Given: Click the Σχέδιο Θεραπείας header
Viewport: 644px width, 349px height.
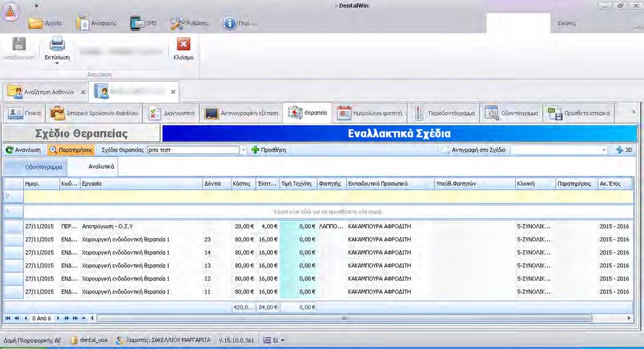Looking at the screenshot, I should 81,133.
